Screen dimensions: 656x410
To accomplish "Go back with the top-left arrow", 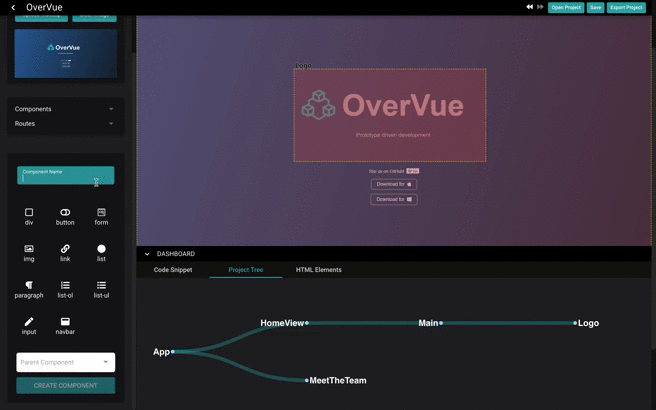I will tap(13, 7).
